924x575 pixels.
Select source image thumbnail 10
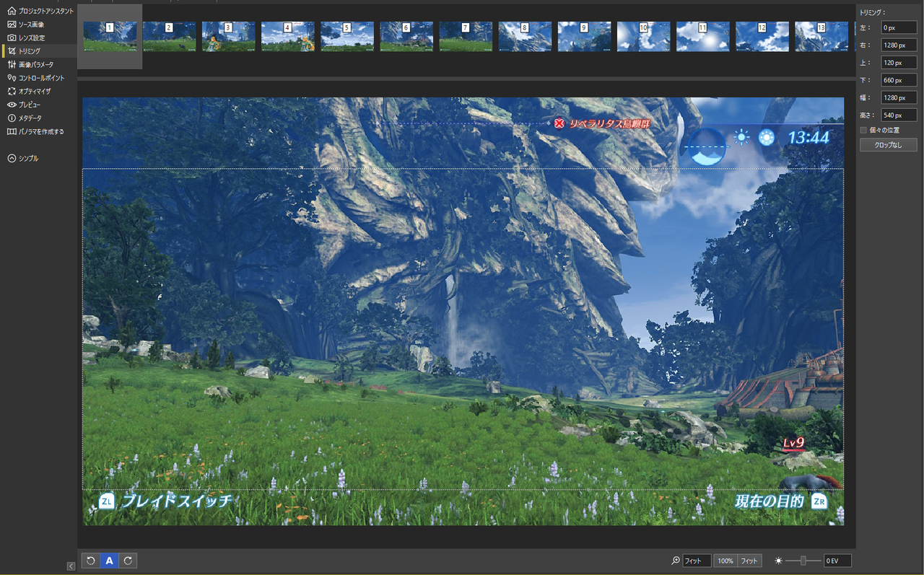point(643,36)
